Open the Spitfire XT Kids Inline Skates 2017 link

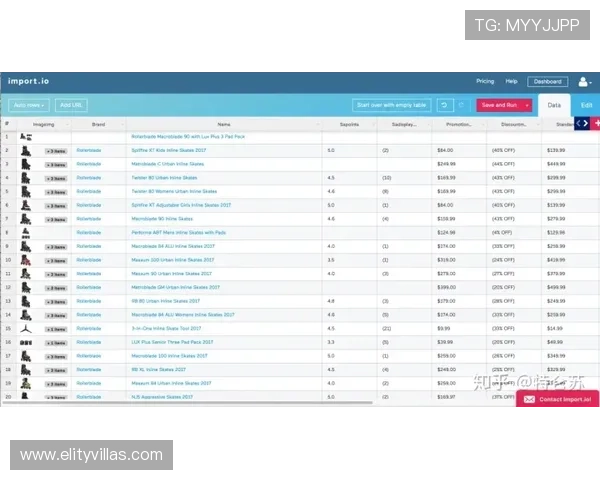[x=168, y=150]
